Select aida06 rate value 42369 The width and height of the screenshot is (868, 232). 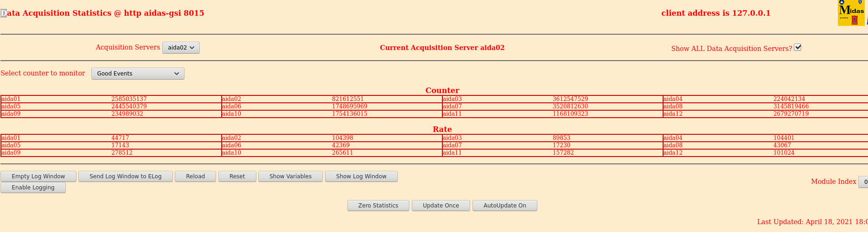click(341, 145)
